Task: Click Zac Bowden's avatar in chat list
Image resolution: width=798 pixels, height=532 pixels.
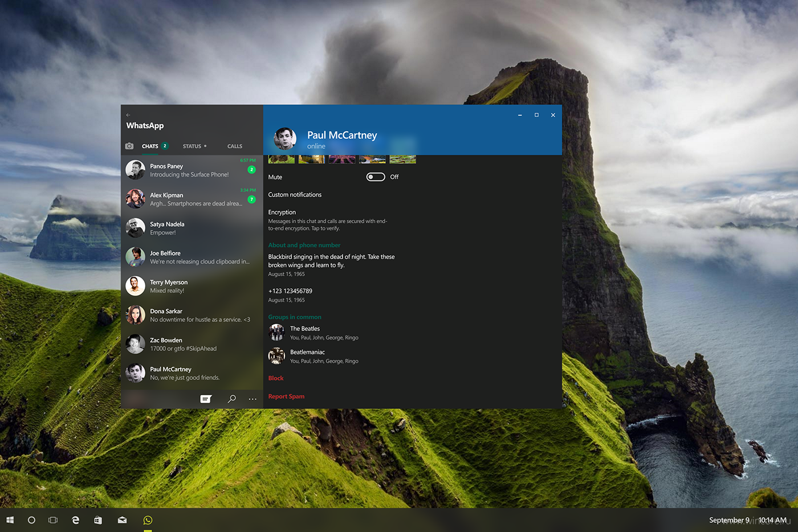Action: [135, 344]
